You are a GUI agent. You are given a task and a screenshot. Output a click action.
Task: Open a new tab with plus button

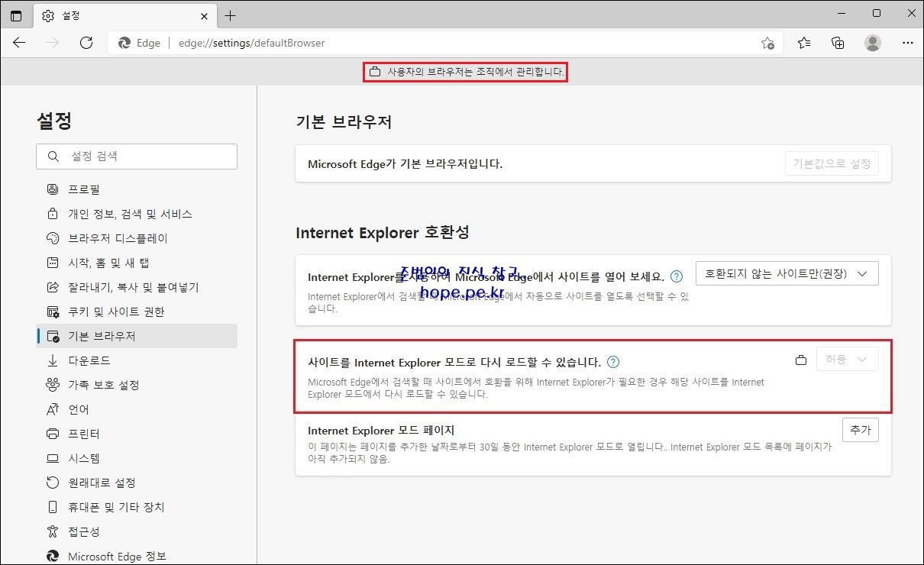tap(231, 15)
